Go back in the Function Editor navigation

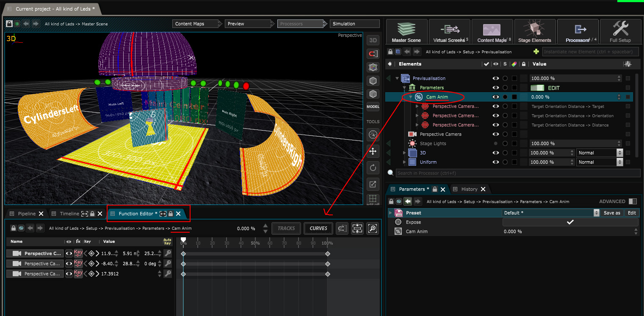pos(30,228)
